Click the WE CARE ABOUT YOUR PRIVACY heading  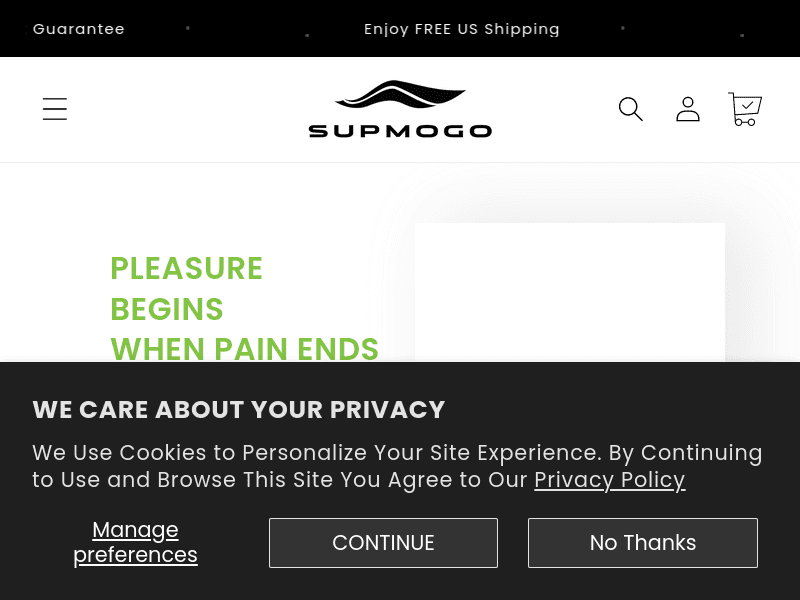pyautogui.click(x=239, y=410)
